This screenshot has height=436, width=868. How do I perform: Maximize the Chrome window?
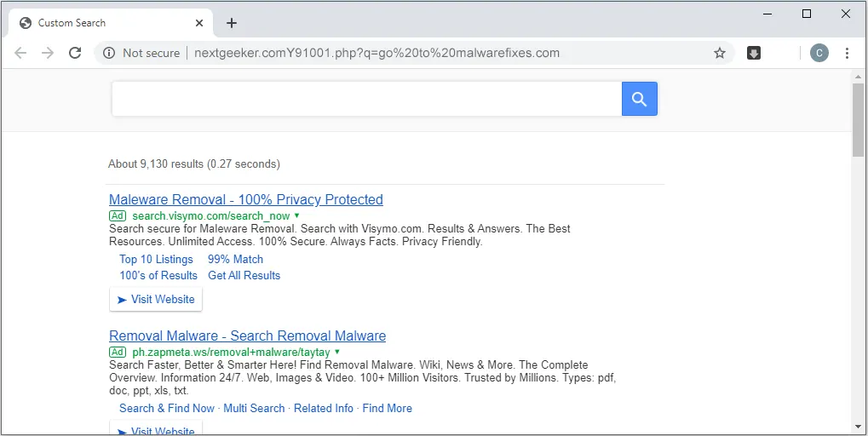tap(807, 14)
